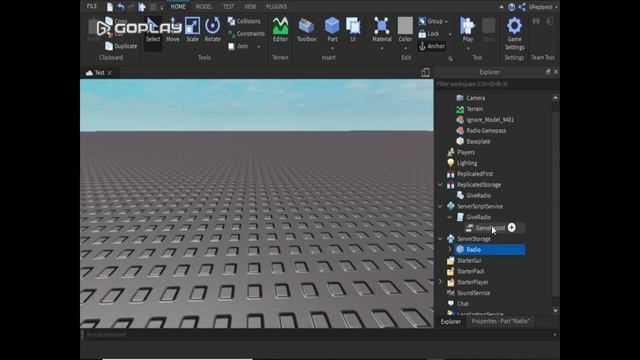Click the plus icon beside GamepassId

[512, 227]
